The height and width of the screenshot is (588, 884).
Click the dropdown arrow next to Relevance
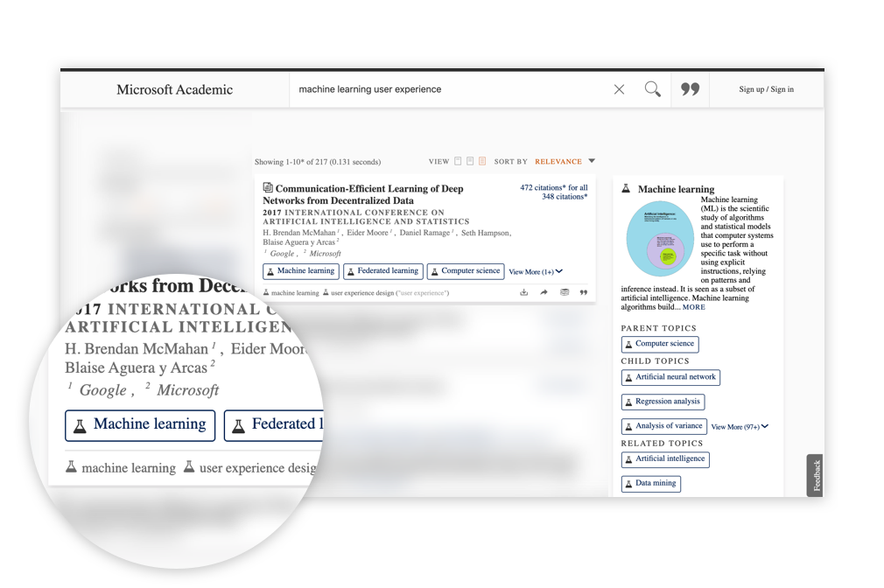[592, 161]
